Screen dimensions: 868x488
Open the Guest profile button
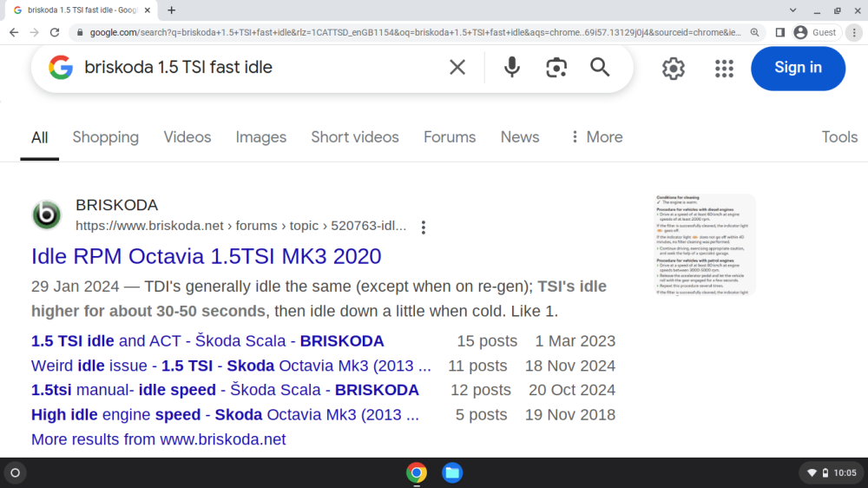pos(815,33)
